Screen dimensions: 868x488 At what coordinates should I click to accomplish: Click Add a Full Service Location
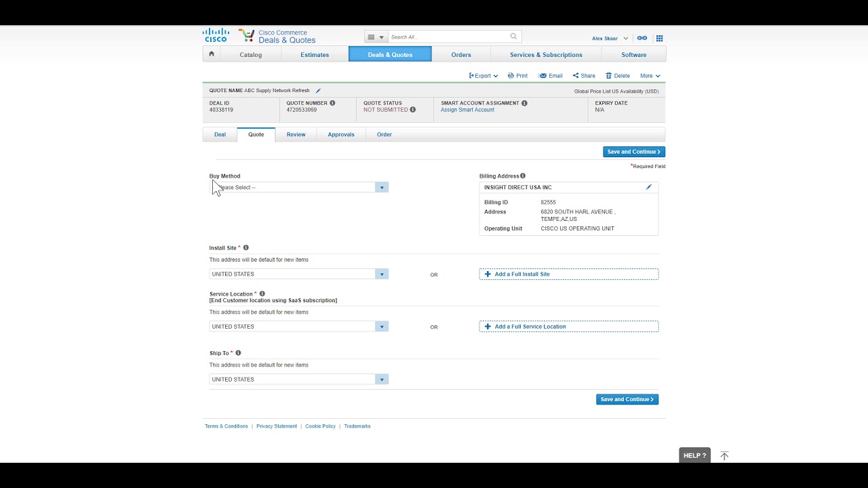[x=569, y=327]
